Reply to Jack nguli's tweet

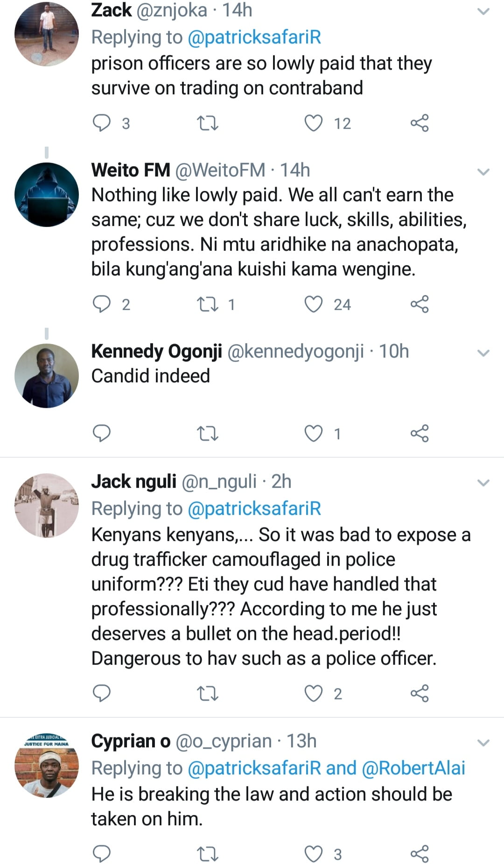coord(102,693)
